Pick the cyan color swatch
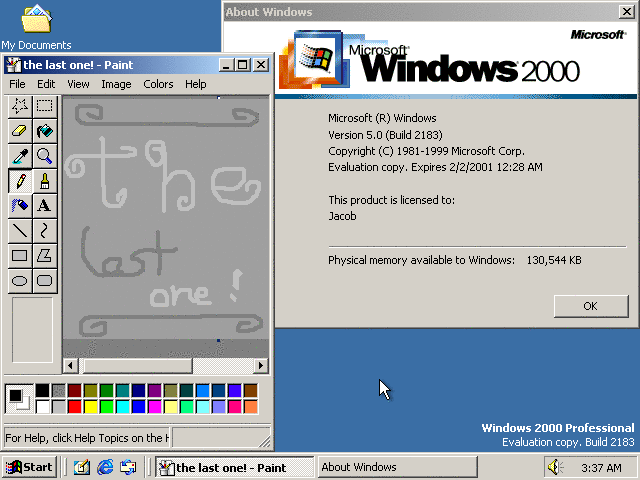The height and width of the screenshot is (480, 640). point(122,407)
